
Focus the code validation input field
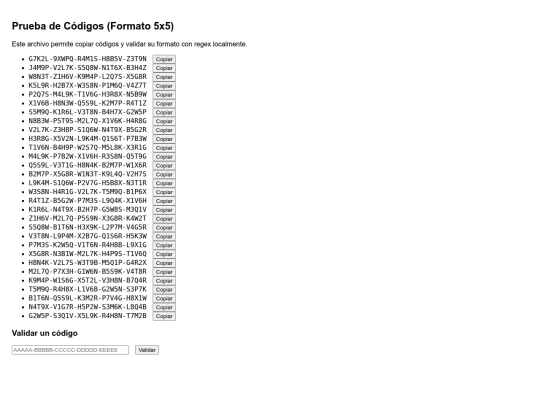pos(70,350)
